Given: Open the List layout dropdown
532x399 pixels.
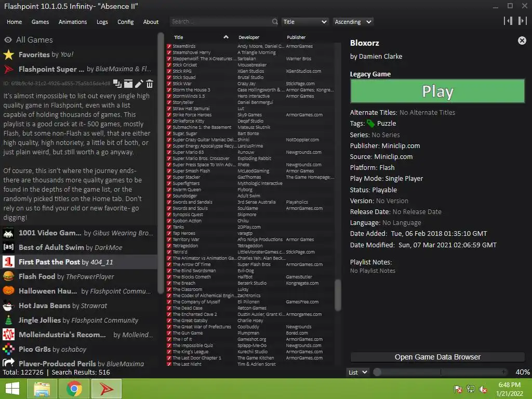Looking at the screenshot, I should pyautogui.click(x=358, y=372).
